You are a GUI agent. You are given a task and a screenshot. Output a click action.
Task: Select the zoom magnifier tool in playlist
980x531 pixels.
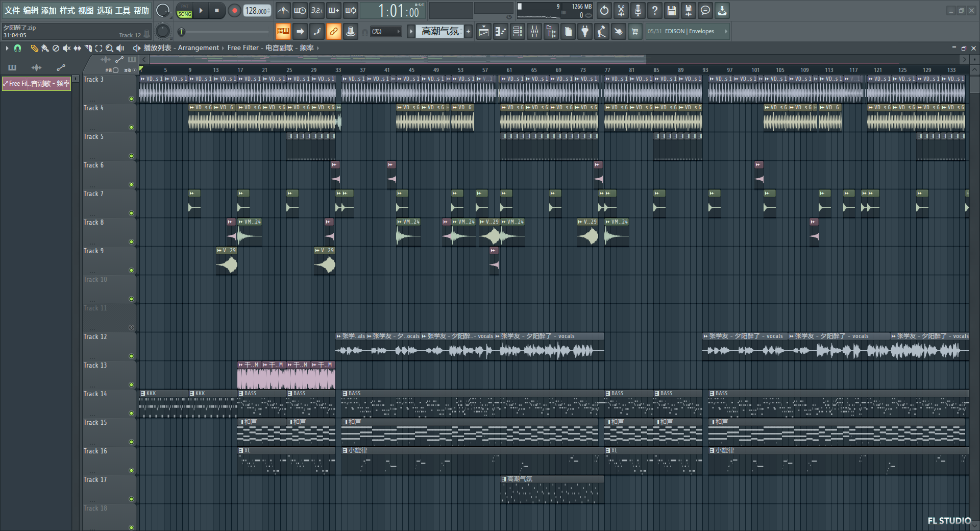click(109, 48)
